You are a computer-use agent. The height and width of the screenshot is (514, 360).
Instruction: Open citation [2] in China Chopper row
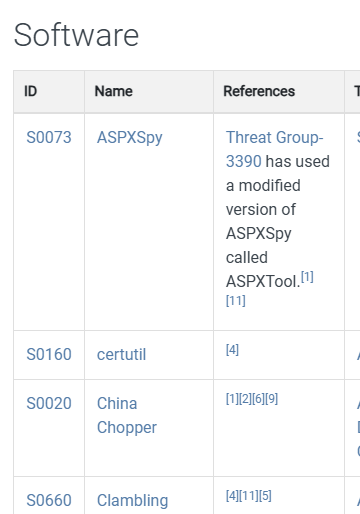click(245, 399)
